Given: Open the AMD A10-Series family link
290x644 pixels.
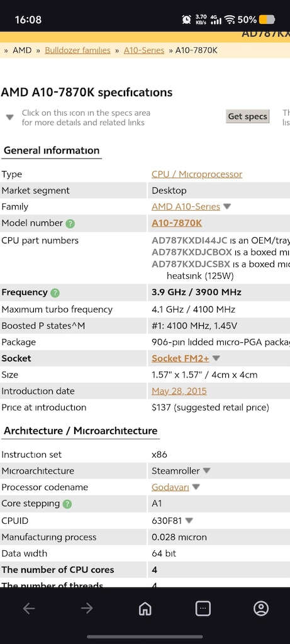Looking at the screenshot, I should 186,206.
